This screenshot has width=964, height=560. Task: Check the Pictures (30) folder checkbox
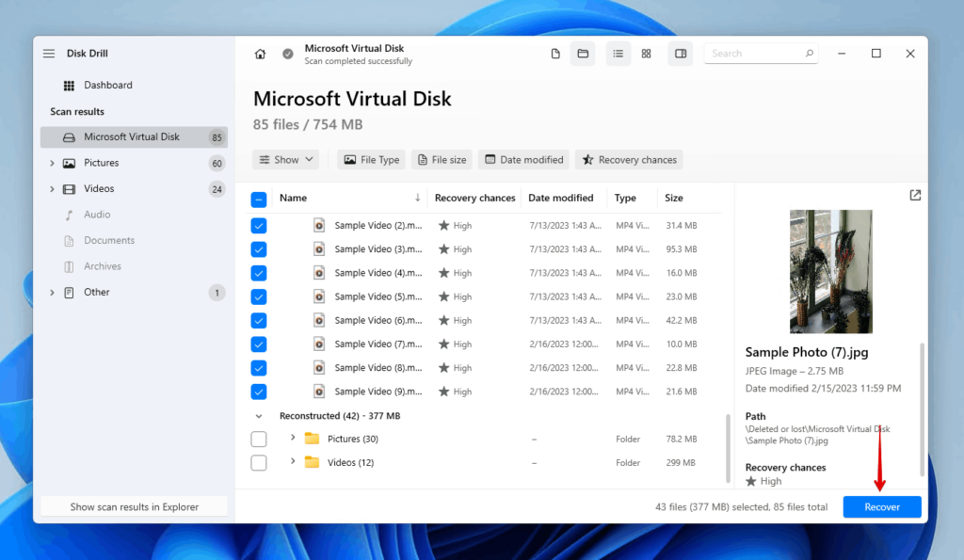click(x=259, y=438)
